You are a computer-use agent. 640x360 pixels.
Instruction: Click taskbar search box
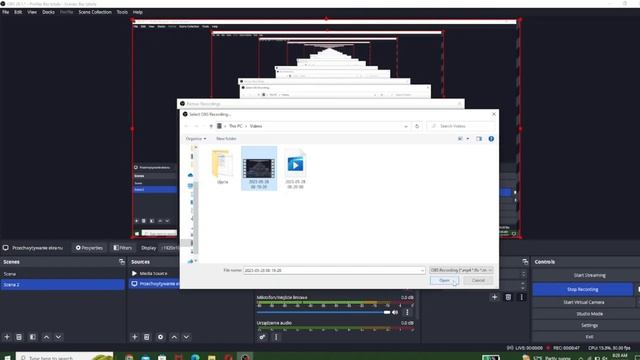point(64,356)
